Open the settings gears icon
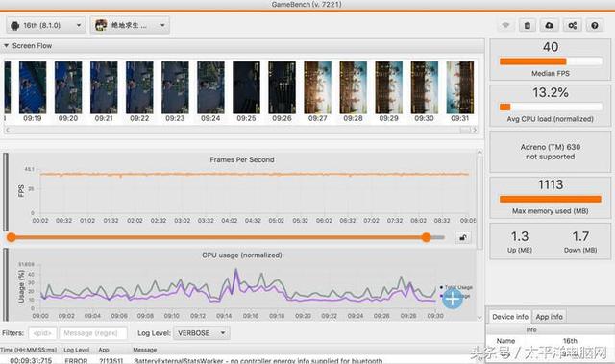Screen dimensions: 615x364 [x=573, y=26]
